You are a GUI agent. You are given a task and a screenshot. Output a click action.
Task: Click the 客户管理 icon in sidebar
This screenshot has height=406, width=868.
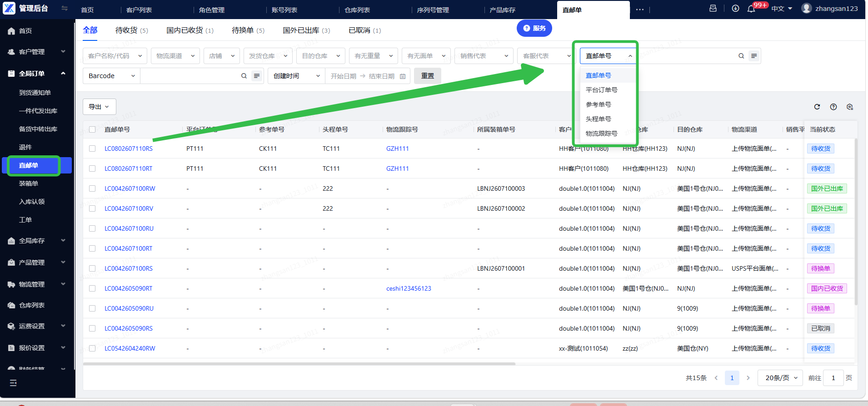(x=11, y=52)
